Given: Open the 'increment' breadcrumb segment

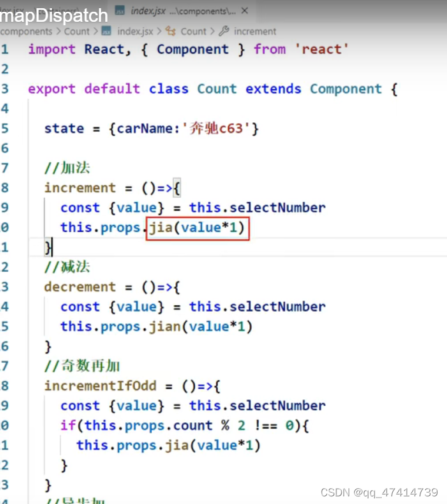Looking at the screenshot, I should (255, 32).
